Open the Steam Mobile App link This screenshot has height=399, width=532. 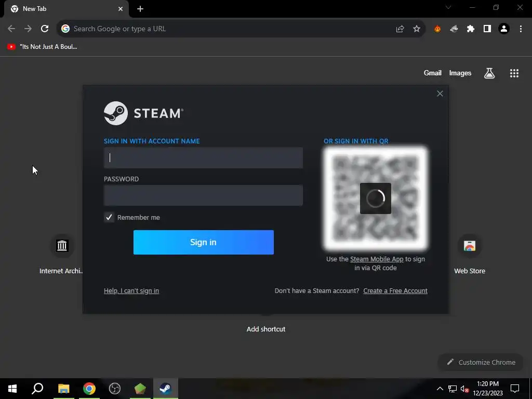click(x=377, y=259)
